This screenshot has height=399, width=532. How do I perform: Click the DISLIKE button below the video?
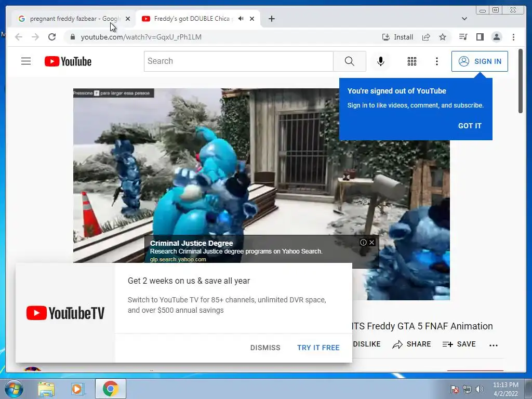click(366, 344)
